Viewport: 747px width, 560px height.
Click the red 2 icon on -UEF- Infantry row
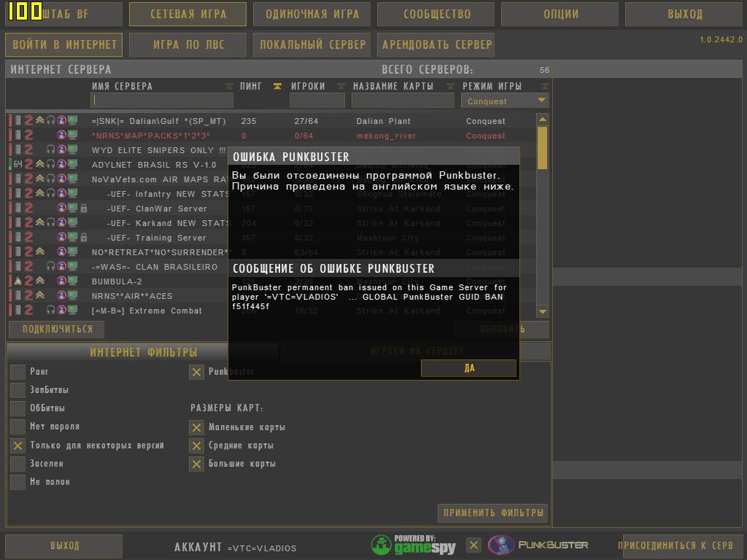[28, 193]
